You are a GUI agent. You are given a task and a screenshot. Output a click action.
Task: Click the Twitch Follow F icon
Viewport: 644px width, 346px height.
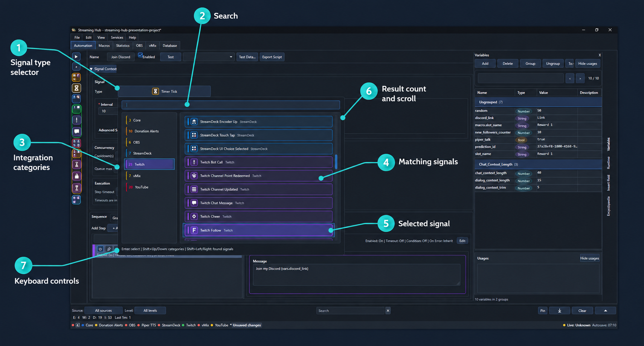(194, 230)
